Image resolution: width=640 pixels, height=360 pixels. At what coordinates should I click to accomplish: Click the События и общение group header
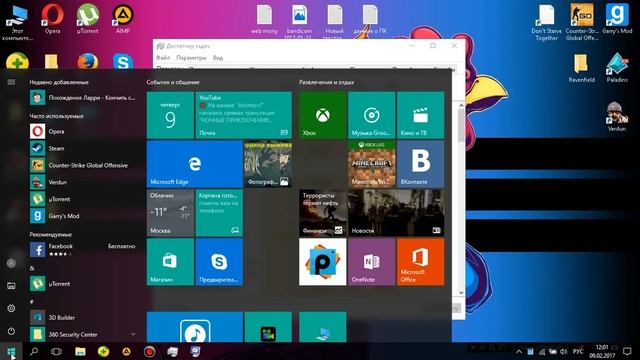(173, 82)
